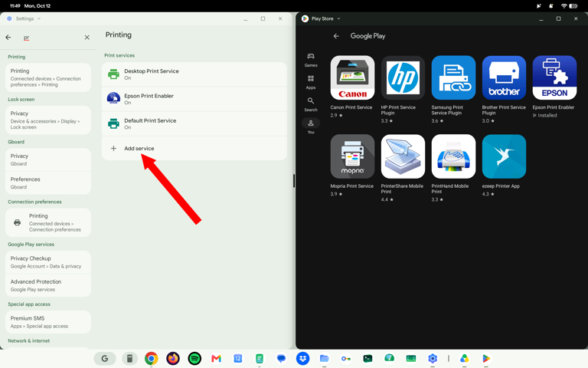Open Google Drive from the taskbar
The width and height of the screenshot is (588, 368).
click(464, 359)
